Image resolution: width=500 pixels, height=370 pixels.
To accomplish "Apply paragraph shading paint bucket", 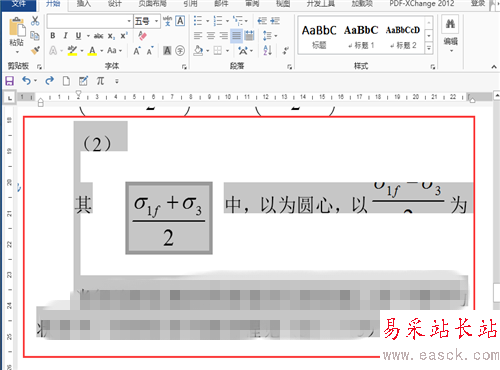I will (199, 51).
